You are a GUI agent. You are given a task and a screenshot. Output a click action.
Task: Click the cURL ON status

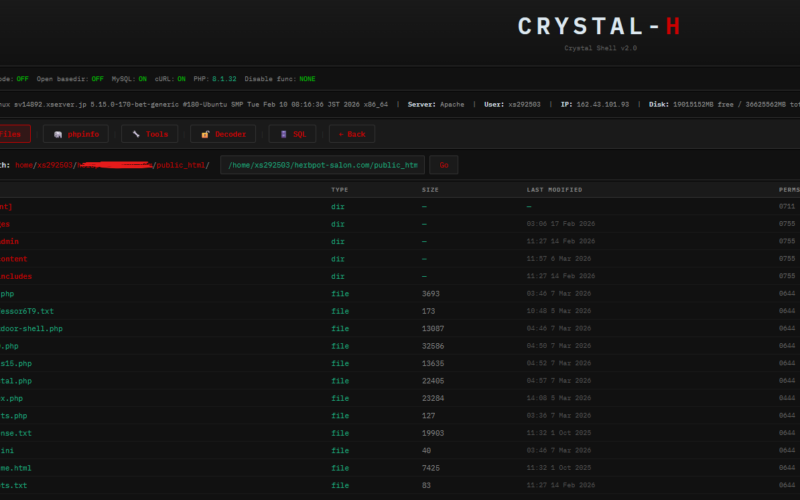(x=181, y=79)
